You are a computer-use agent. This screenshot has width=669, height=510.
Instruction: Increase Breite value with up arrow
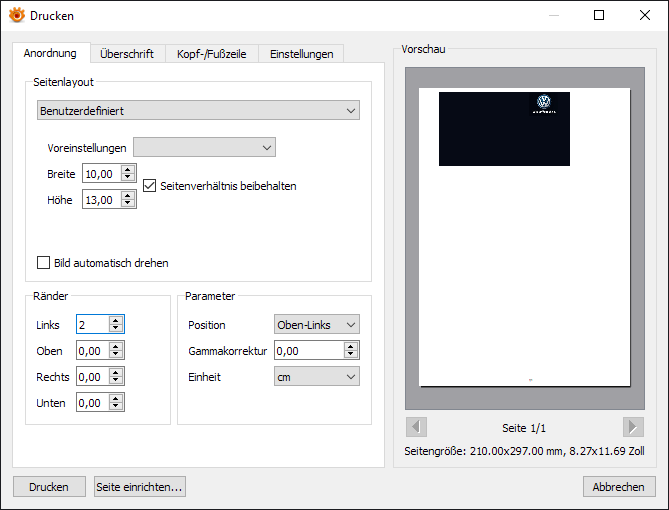pyautogui.click(x=128, y=169)
